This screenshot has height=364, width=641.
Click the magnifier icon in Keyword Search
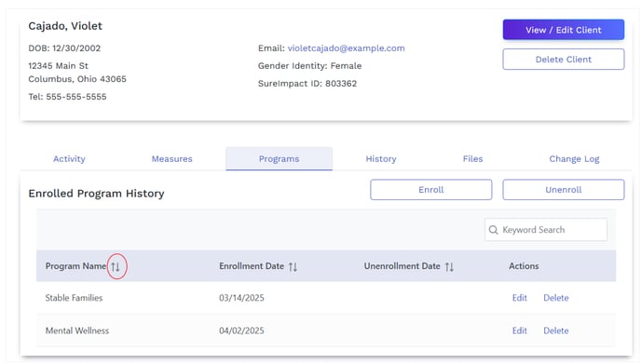494,230
